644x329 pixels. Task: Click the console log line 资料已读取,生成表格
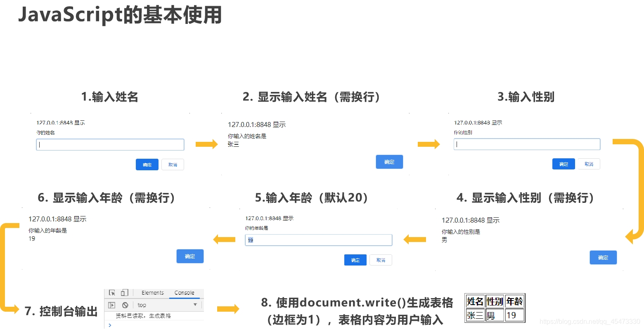click(x=143, y=316)
